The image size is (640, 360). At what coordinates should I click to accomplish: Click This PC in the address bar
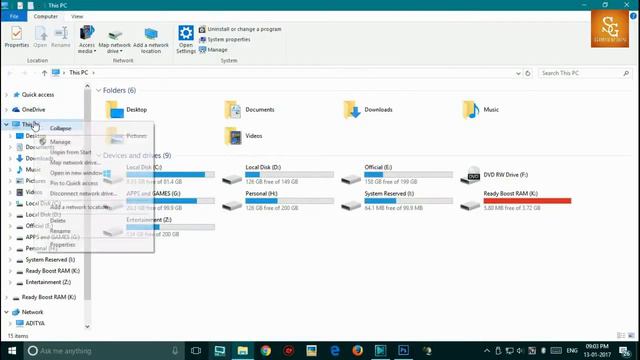click(x=78, y=73)
